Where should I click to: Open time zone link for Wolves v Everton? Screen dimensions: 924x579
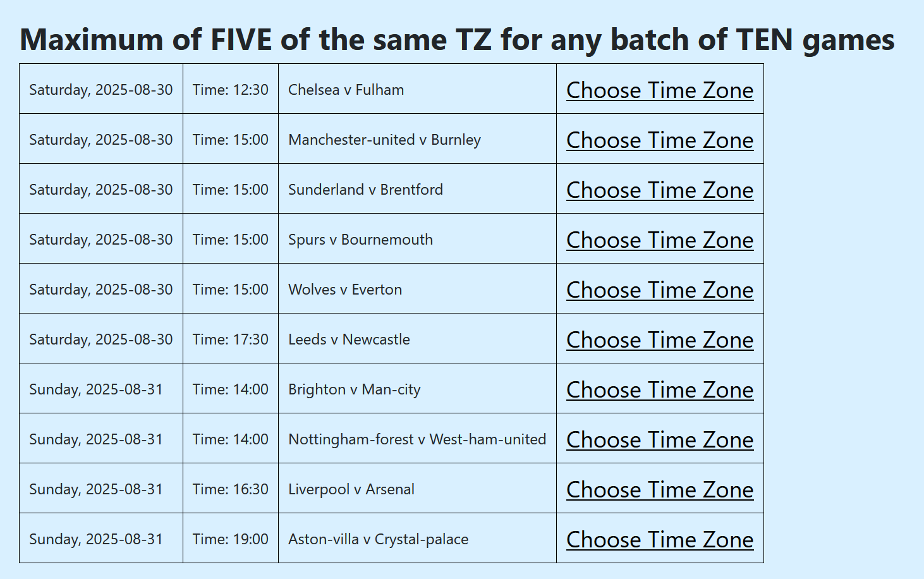click(x=659, y=289)
